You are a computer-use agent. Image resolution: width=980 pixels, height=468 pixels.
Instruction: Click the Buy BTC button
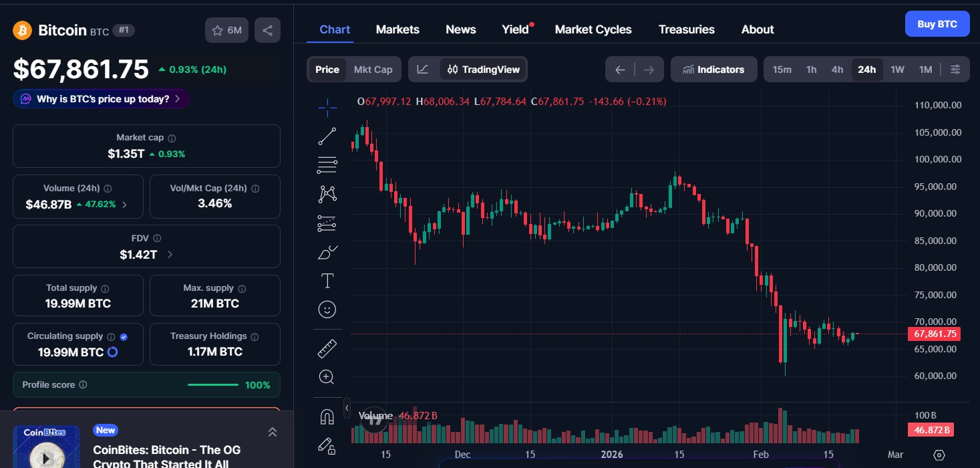point(937,23)
